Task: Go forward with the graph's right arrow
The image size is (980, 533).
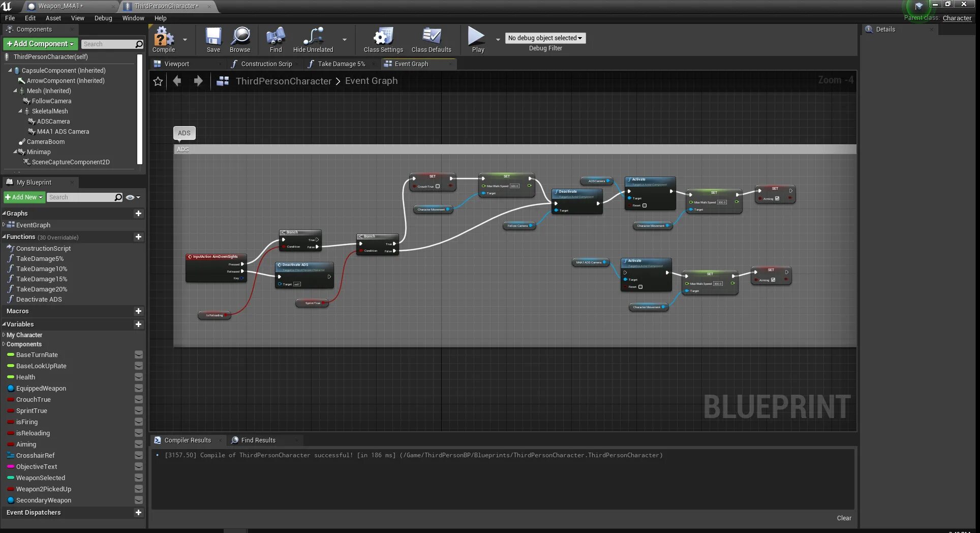Action: pyautogui.click(x=198, y=81)
